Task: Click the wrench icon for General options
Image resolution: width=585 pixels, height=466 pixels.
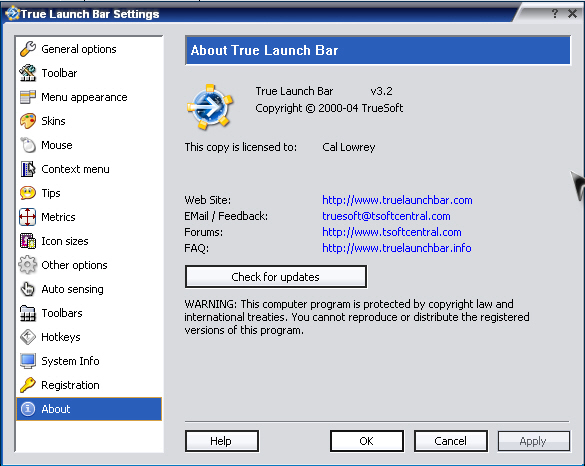Action: (28, 49)
